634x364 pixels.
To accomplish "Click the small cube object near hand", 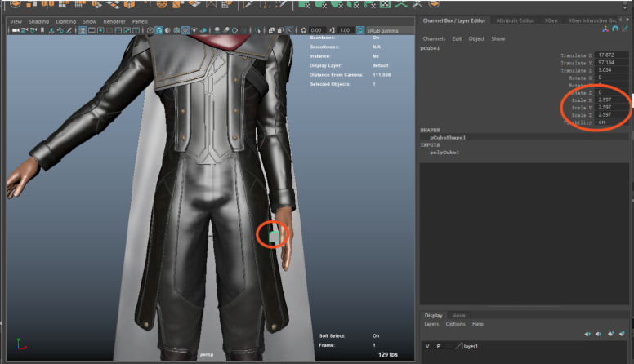I will pos(275,236).
